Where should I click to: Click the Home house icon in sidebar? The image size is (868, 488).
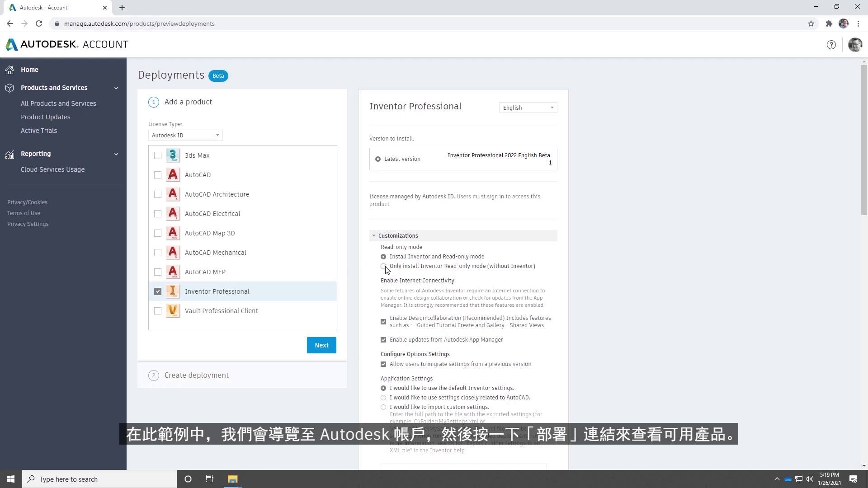point(10,70)
